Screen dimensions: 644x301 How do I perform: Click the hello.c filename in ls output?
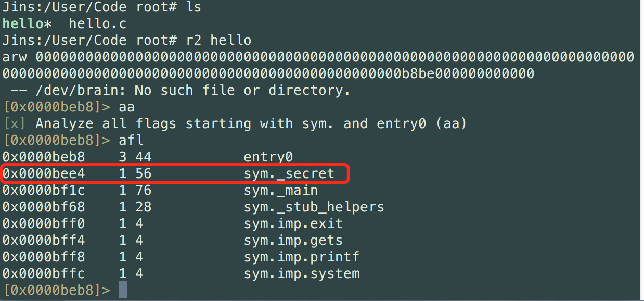tap(97, 23)
